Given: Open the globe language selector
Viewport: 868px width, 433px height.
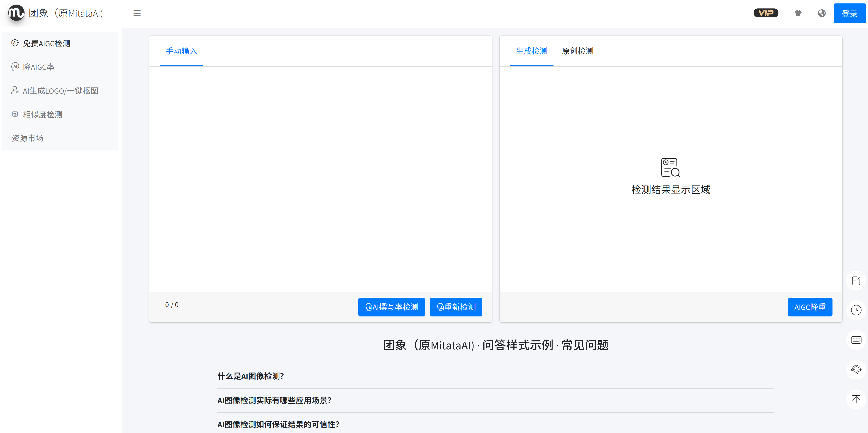Looking at the screenshot, I should (821, 13).
